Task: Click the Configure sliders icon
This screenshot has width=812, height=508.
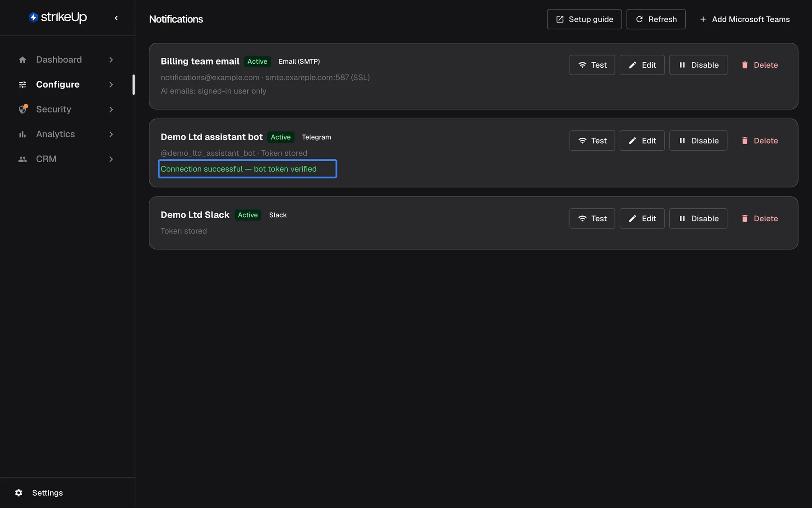Action: 23,84
